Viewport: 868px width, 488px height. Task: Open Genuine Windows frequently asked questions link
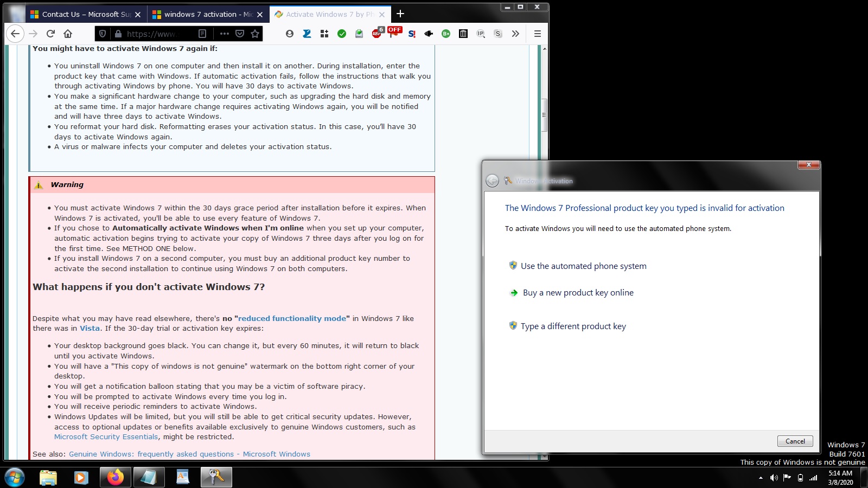pyautogui.click(x=189, y=454)
